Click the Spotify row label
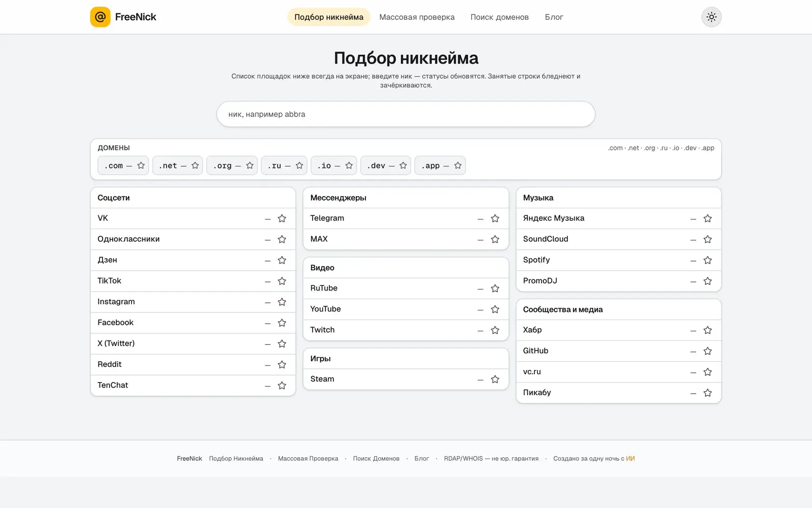 536,260
